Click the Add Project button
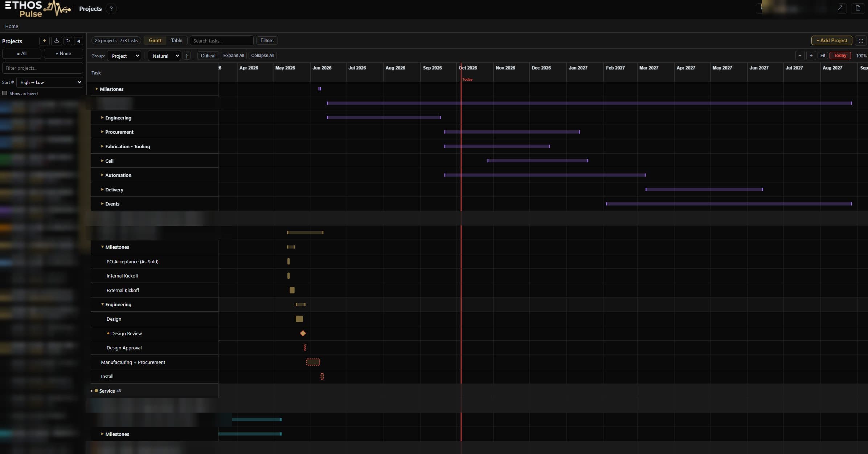Screen dimensions: 868x454 pyautogui.click(x=832, y=40)
